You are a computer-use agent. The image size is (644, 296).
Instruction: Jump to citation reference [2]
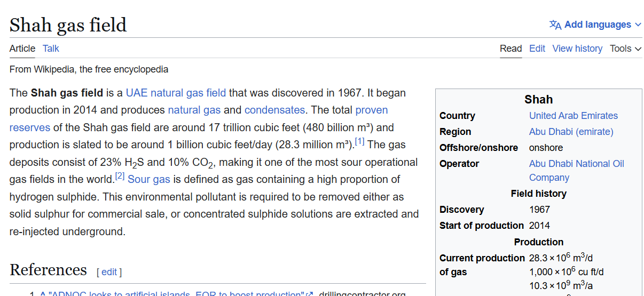(x=120, y=176)
